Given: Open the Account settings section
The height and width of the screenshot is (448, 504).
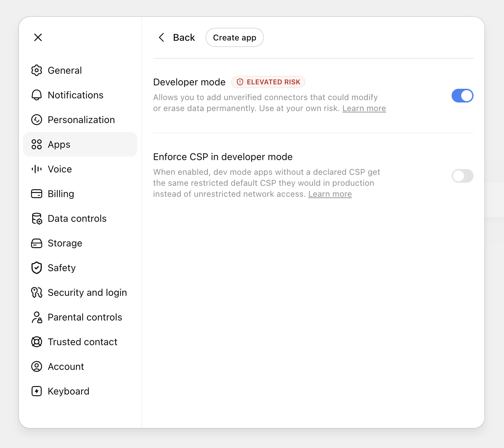Looking at the screenshot, I should coord(80,366).
